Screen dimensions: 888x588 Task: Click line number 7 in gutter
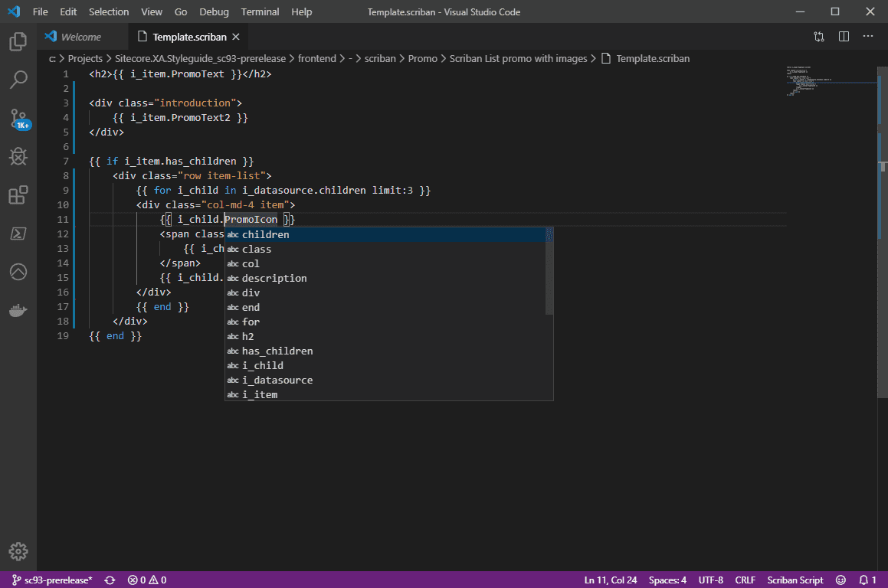pos(66,162)
